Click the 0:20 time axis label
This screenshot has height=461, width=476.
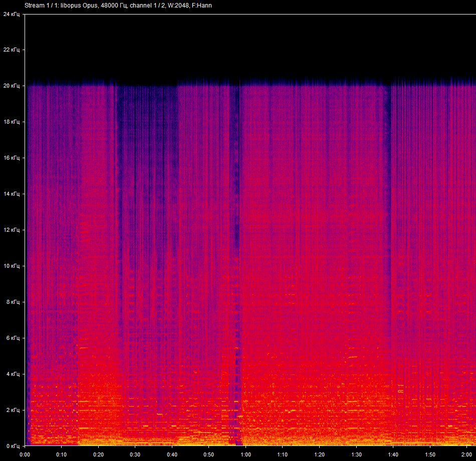coord(98,454)
